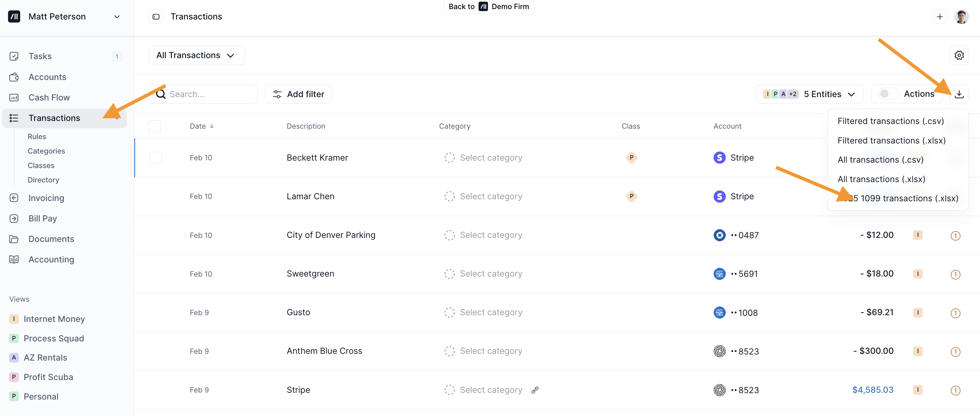The width and height of the screenshot is (980, 416).
Task: Open Cash Flow in the sidebar
Action: click(49, 98)
